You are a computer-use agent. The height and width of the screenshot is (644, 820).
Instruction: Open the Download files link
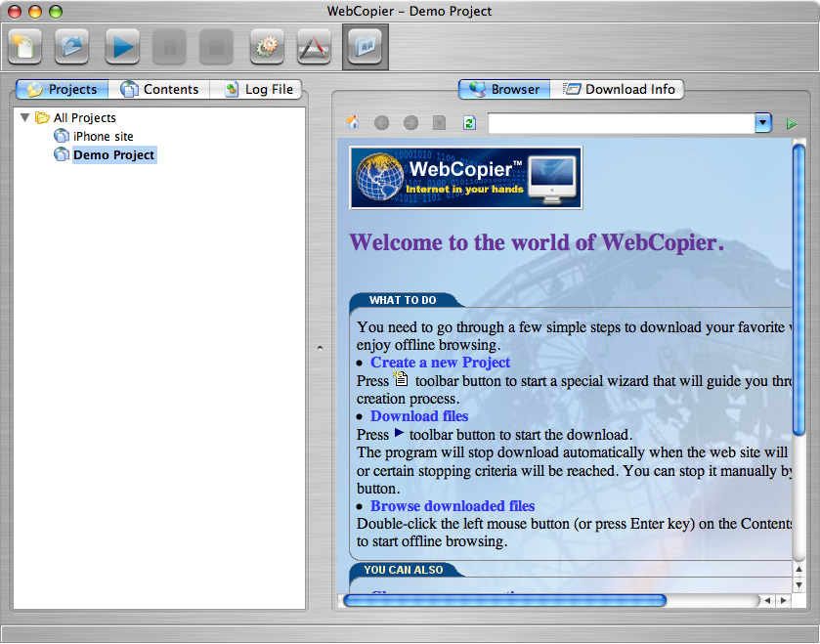419,416
